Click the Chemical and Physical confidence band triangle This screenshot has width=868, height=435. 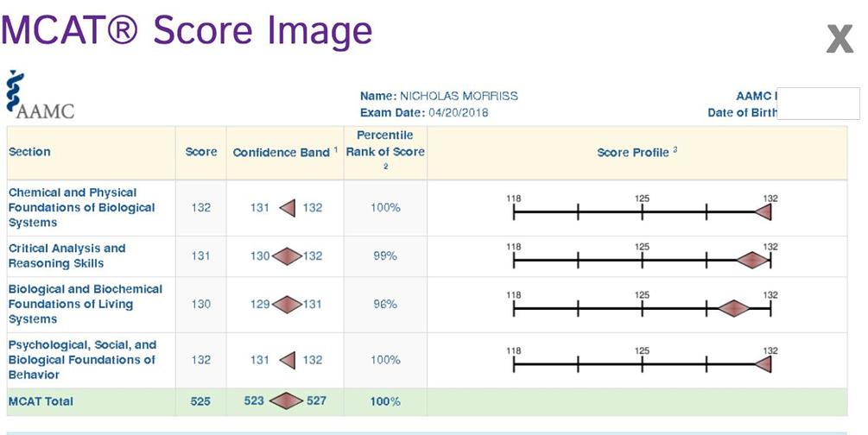pos(288,208)
